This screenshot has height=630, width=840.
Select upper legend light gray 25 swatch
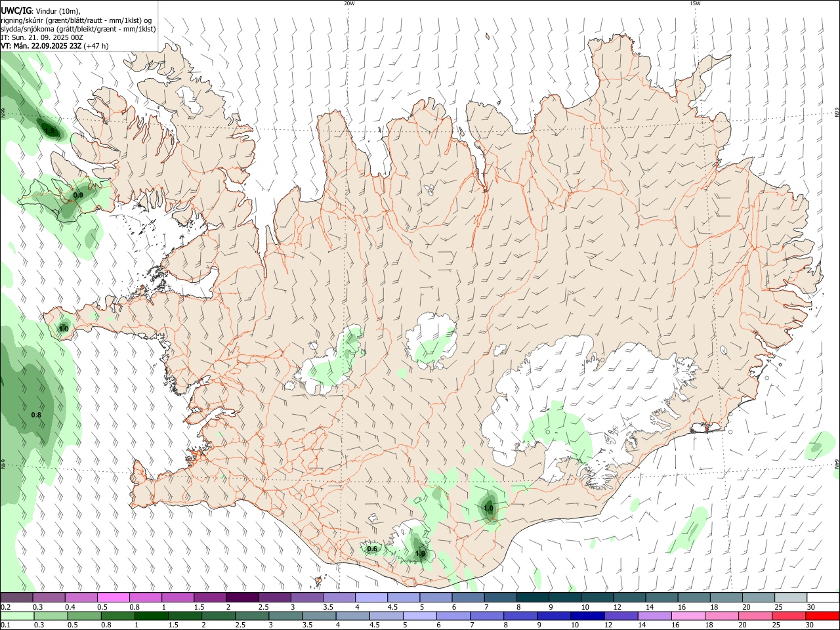click(x=791, y=597)
